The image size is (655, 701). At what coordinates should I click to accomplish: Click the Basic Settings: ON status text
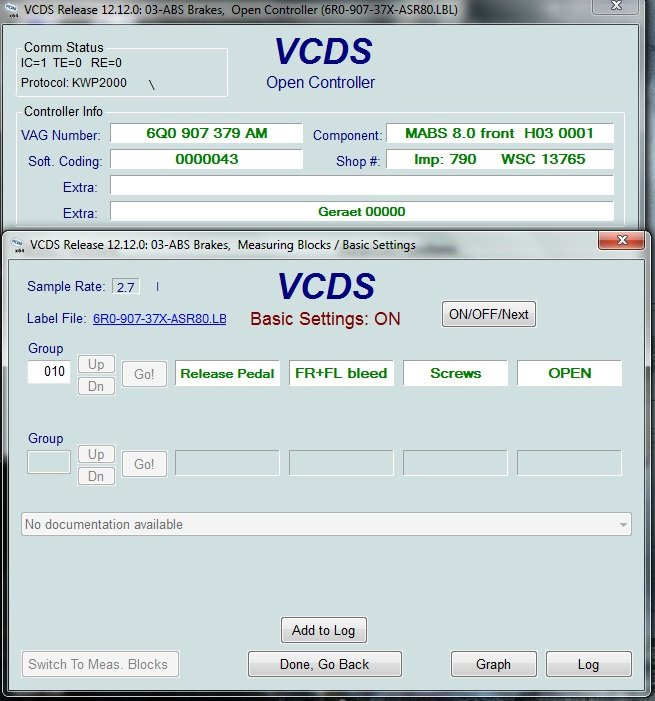(x=325, y=319)
